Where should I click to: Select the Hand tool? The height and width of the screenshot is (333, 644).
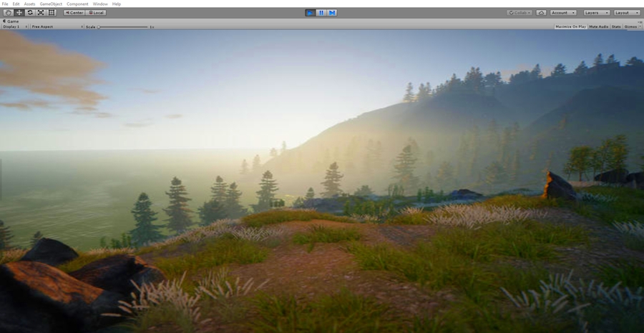click(x=9, y=13)
